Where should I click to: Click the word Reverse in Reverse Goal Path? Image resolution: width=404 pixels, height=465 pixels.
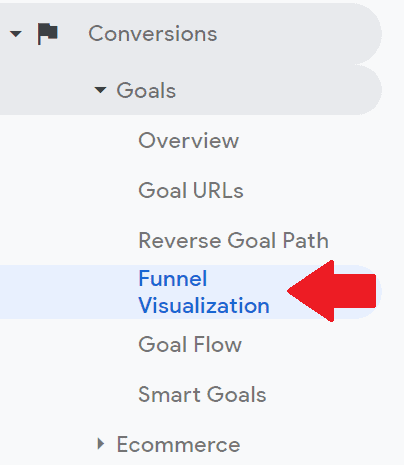[x=180, y=240]
